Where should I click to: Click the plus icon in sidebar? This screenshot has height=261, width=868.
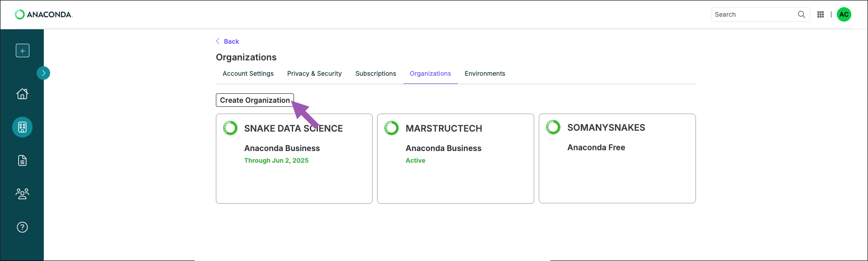point(23,50)
